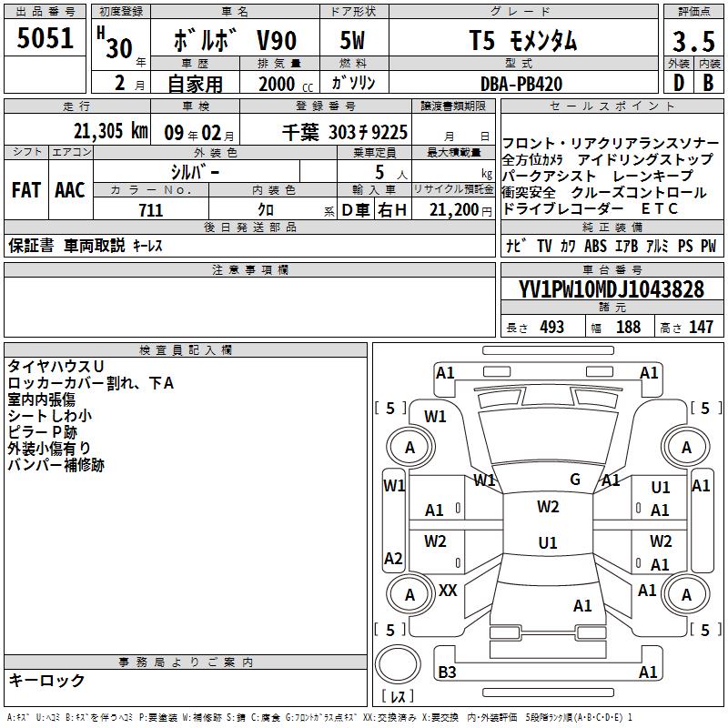
Task: Select genuine equipment ナビ
Action: pyautogui.click(x=516, y=246)
